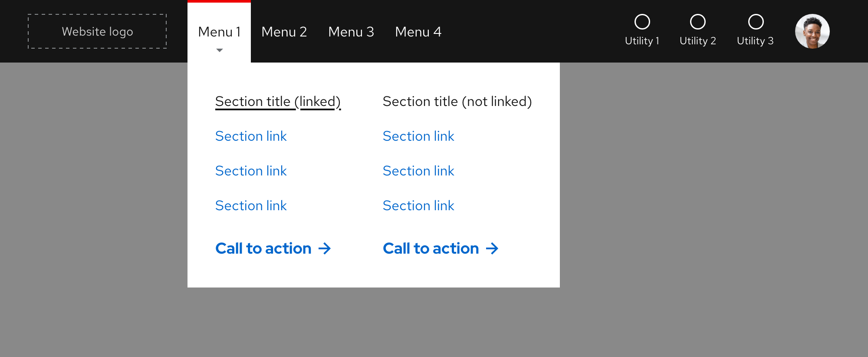868x357 pixels.
Task: Collapse the Menu 1 dropdown caret
Action: tap(219, 50)
